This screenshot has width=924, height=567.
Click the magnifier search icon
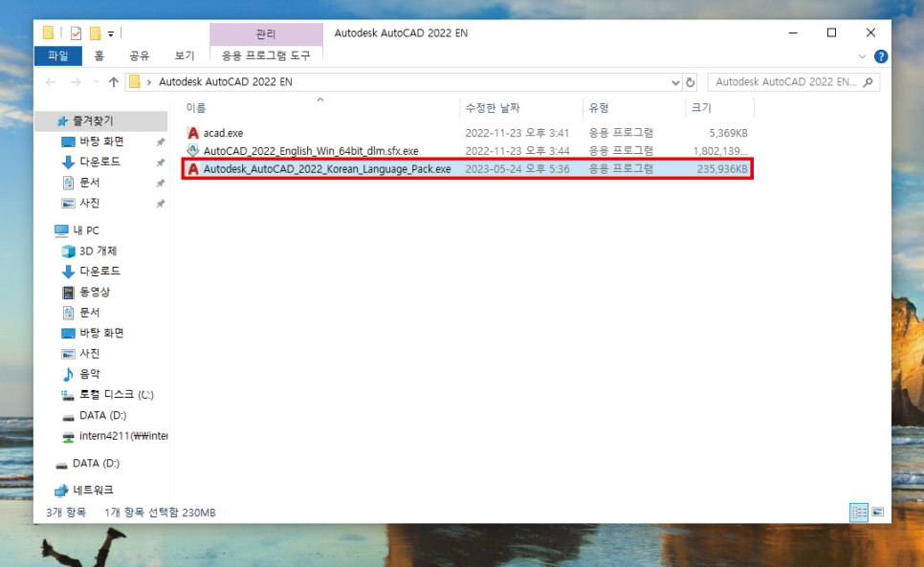868,82
